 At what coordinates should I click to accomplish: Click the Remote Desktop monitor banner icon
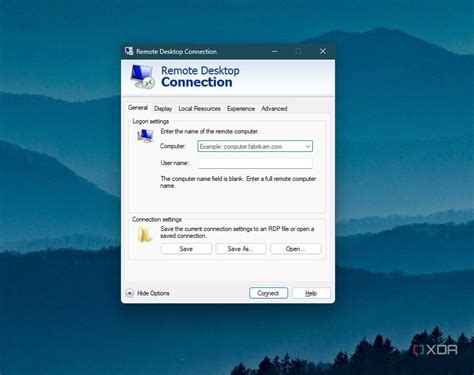click(142, 76)
